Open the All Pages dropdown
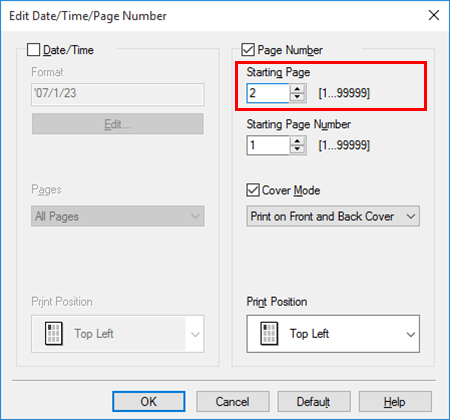450x420 pixels. (x=118, y=216)
